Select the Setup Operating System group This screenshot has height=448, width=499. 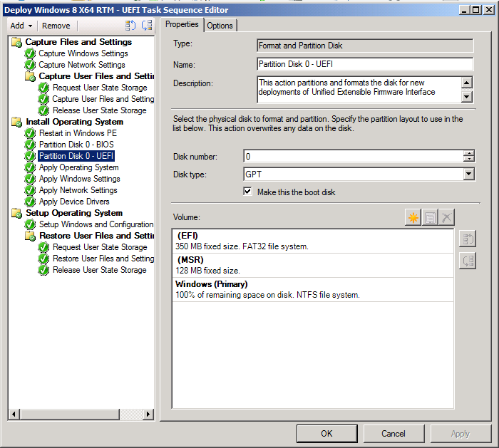(74, 213)
